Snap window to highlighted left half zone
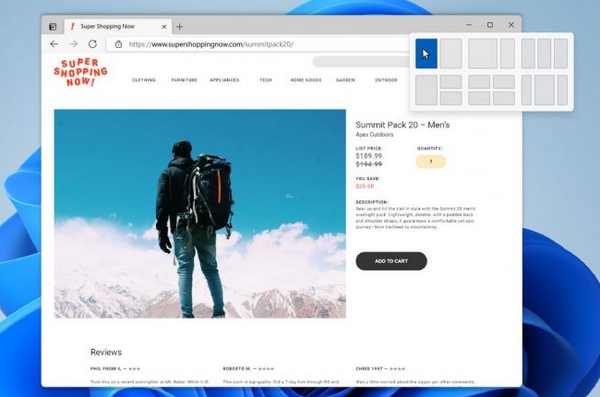 point(426,54)
